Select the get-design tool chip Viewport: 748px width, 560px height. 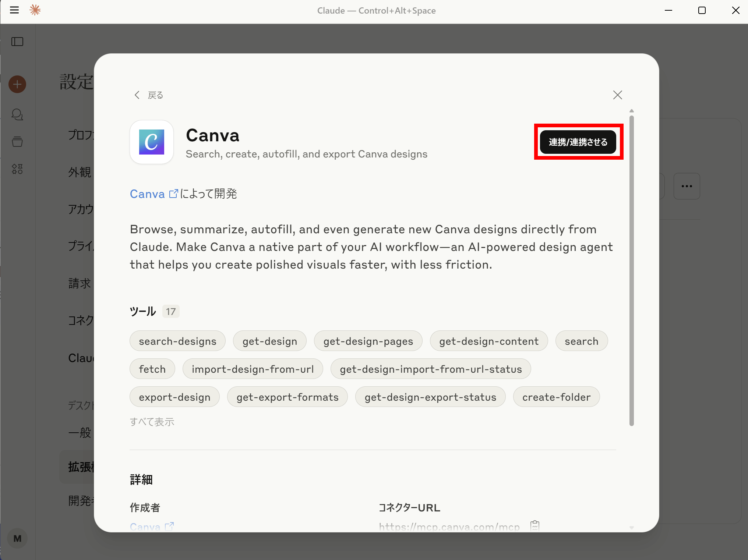[x=270, y=341]
